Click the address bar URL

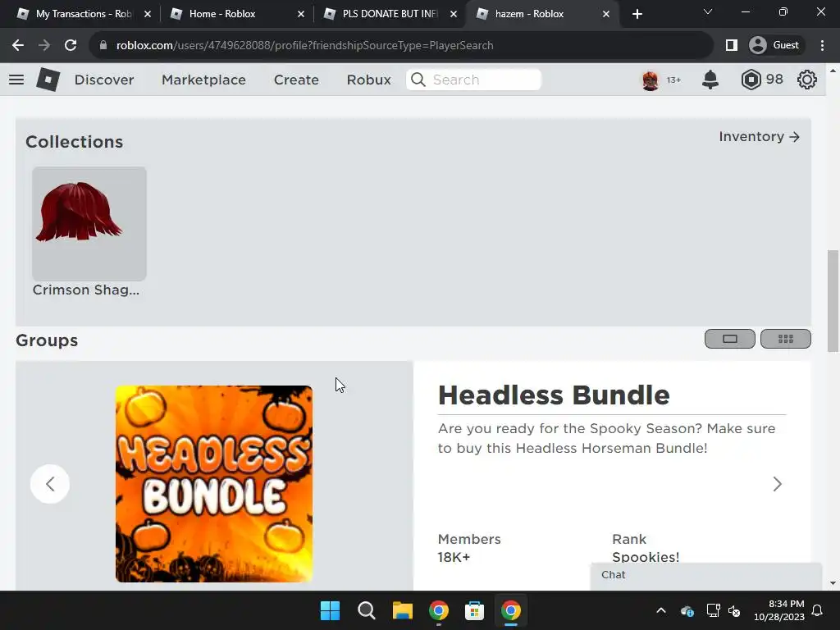[304, 46]
